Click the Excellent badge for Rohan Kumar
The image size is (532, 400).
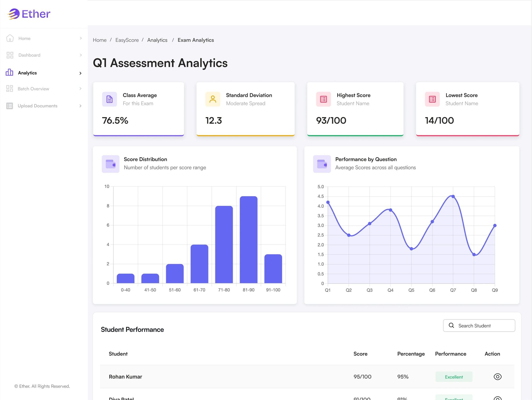tap(454, 377)
